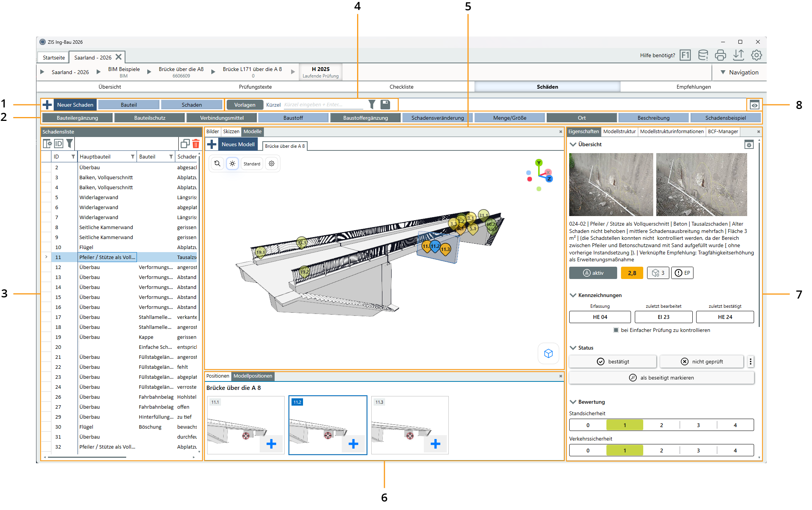The width and height of the screenshot is (812, 510).
Task: Toggle 'bei Einfacher Prüfung zu kontrollieren' checkbox
Action: [x=616, y=330]
